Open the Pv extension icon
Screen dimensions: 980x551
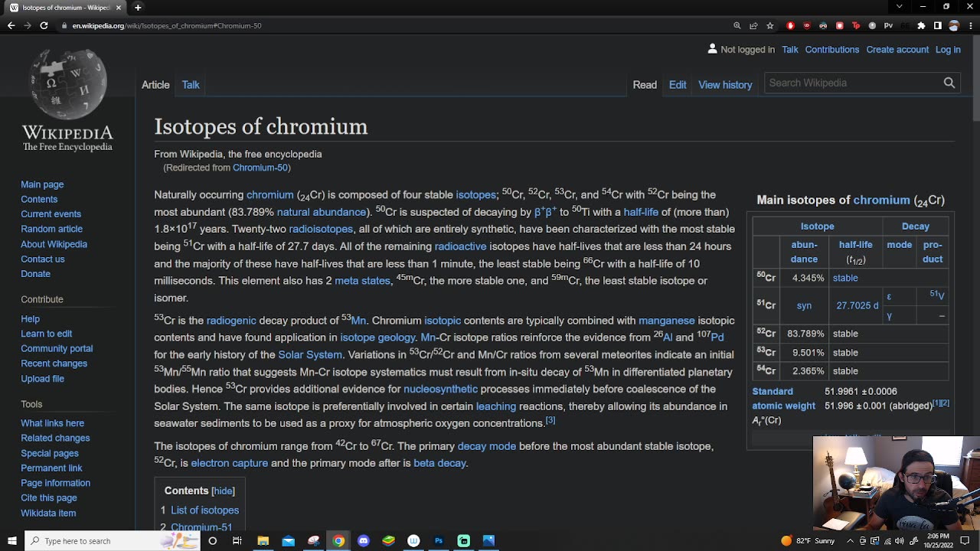coord(888,25)
